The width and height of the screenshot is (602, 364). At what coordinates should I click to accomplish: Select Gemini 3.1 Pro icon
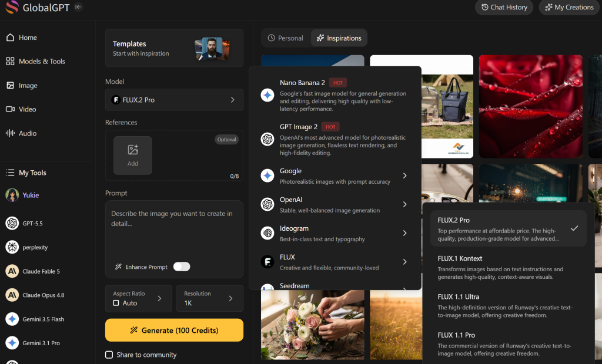click(x=12, y=343)
